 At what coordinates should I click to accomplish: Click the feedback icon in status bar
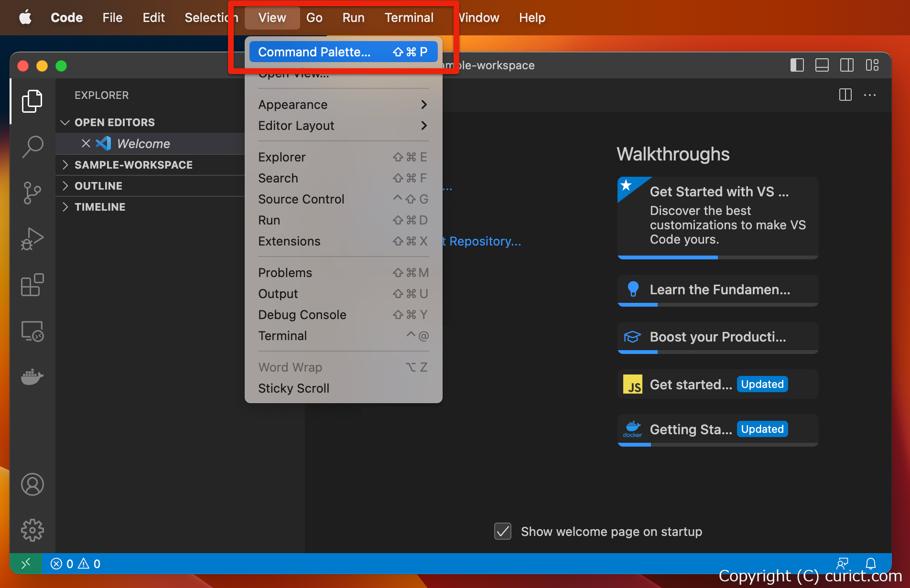843,564
